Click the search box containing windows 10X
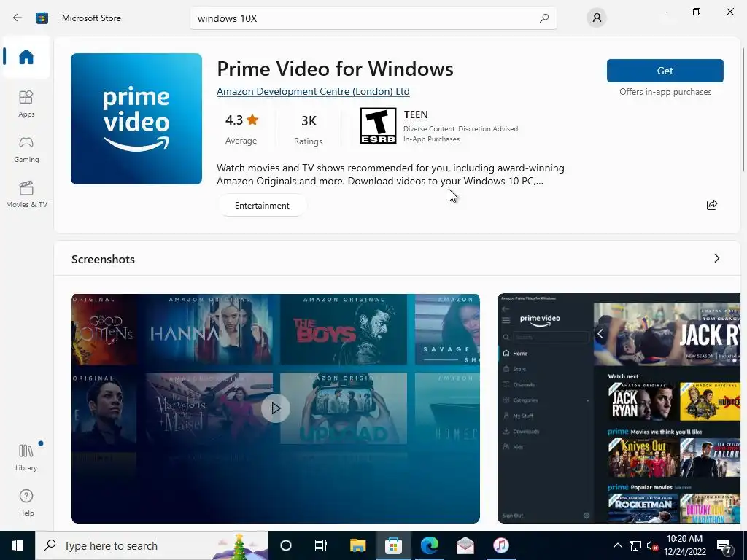The height and width of the screenshot is (560, 747). pyautogui.click(x=373, y=18)
